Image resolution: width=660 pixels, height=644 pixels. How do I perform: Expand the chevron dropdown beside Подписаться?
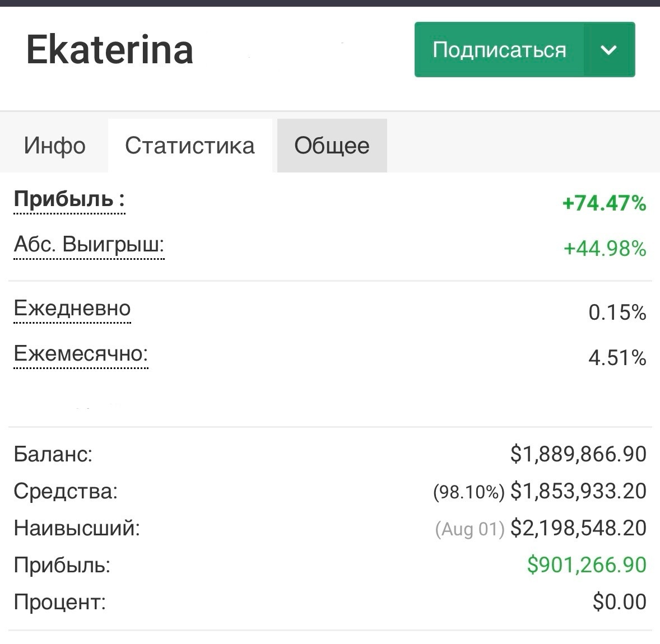tap(608, 50)
